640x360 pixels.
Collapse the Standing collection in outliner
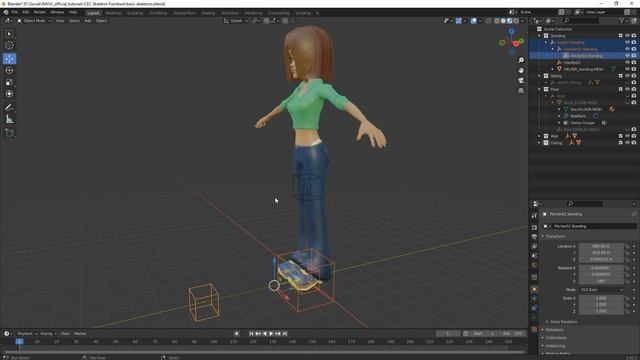tap(540, 36)
